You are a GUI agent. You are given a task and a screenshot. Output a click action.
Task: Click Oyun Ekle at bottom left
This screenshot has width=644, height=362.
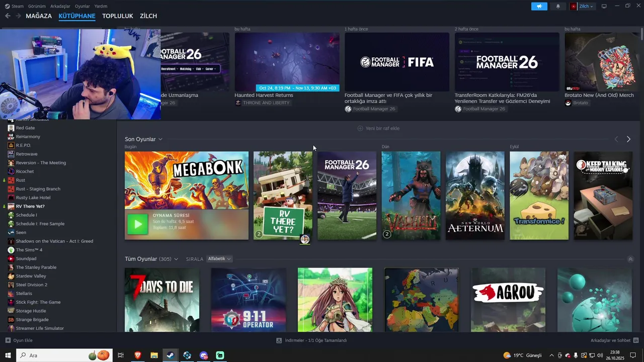19,340
